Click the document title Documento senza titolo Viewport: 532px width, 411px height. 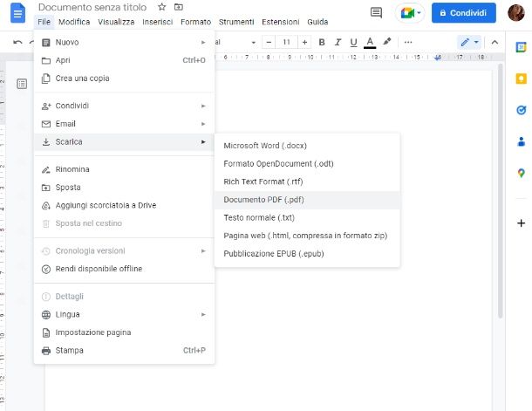point(92,7)
